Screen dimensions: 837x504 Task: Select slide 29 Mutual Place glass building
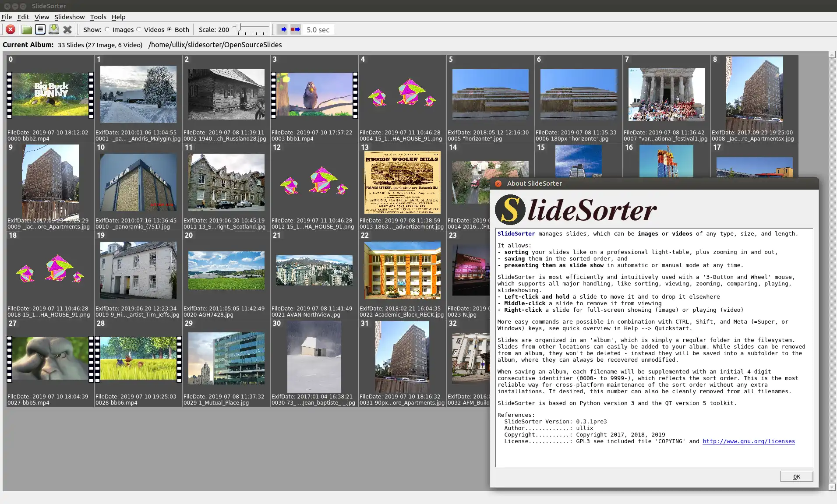click(226, 359)
